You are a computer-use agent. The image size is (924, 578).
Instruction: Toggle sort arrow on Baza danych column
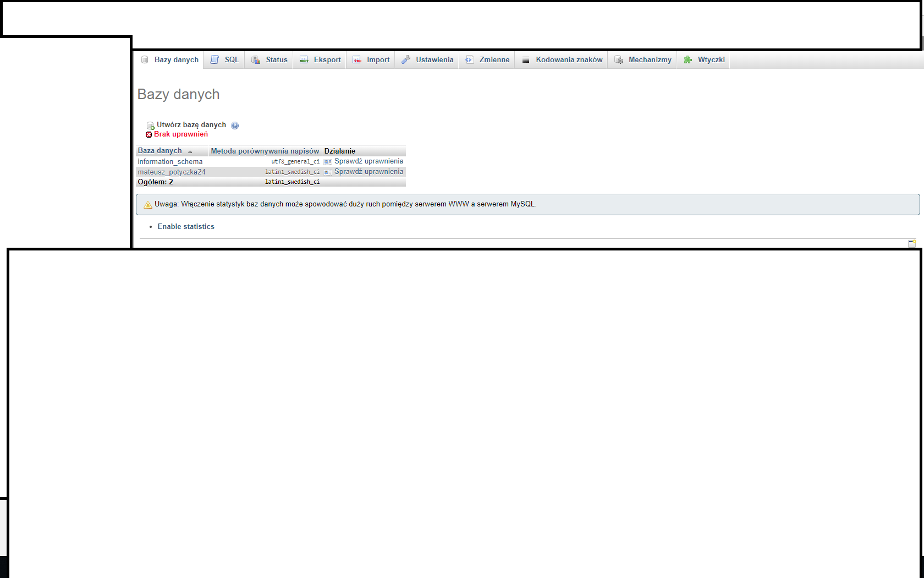click(x=190, y=151)
